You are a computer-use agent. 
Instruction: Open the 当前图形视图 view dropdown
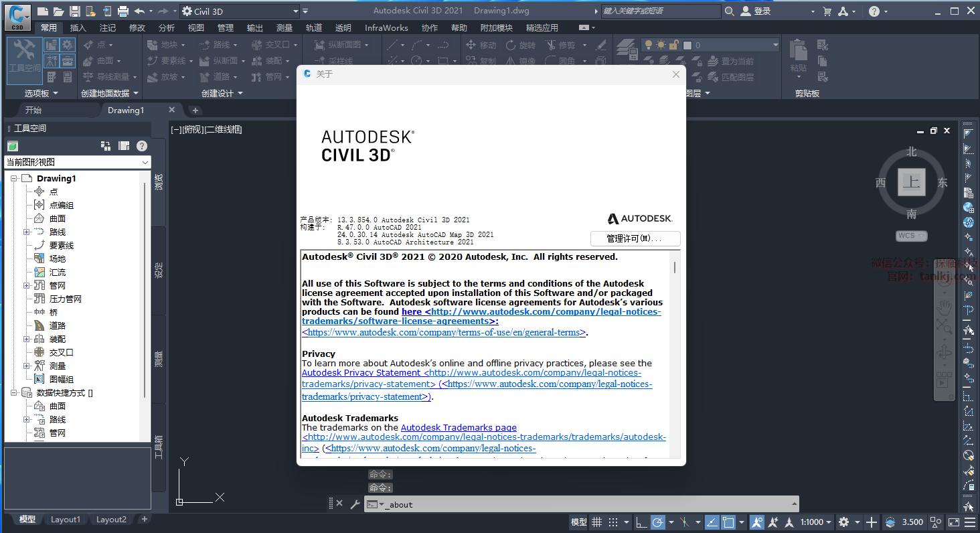click(x=78, y=162)
